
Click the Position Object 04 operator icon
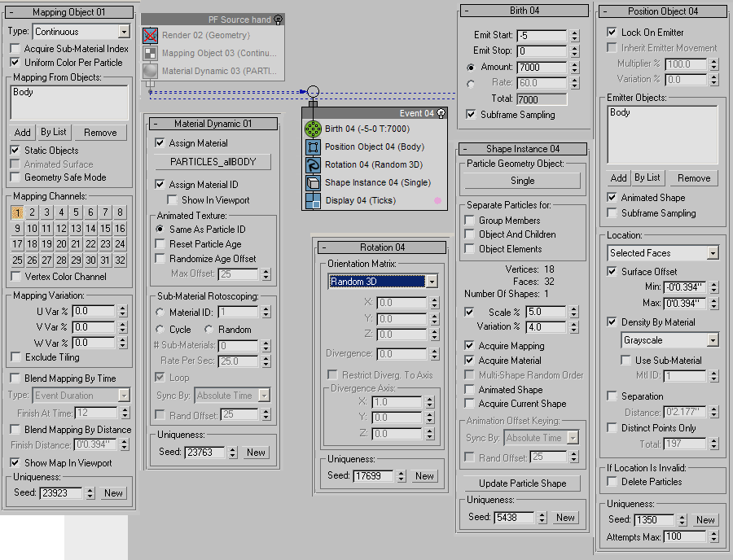point(313,147)
